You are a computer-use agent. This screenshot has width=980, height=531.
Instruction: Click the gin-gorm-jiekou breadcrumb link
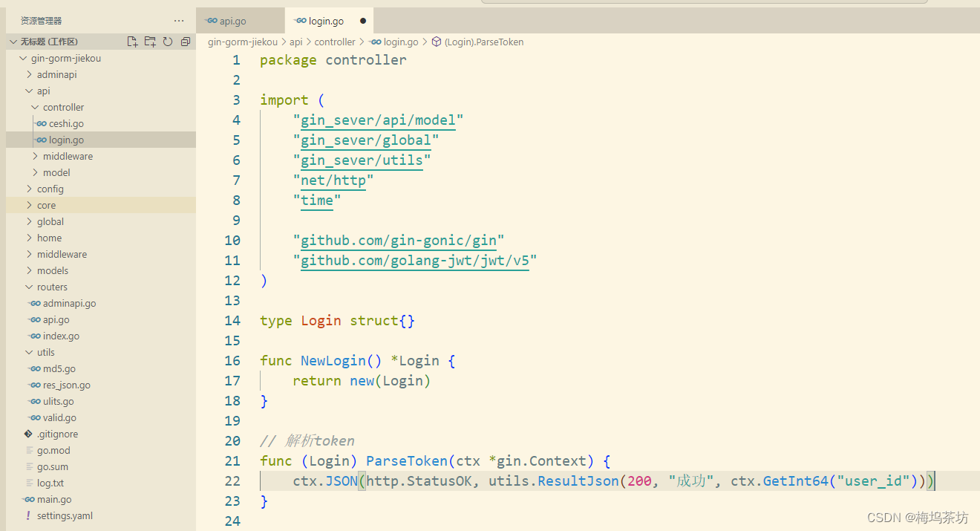click(x=242, y=42)
